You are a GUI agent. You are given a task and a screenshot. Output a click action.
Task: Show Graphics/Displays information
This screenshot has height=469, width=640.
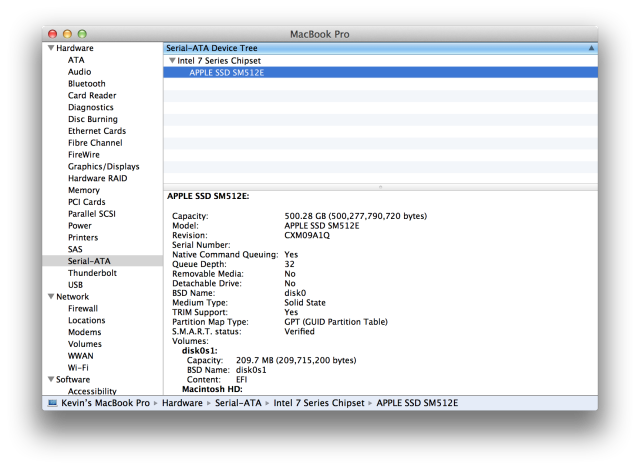point(104,167)
